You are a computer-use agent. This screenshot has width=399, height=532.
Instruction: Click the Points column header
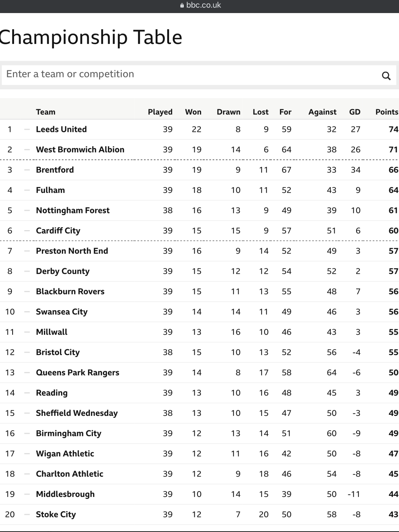[387, 112]
